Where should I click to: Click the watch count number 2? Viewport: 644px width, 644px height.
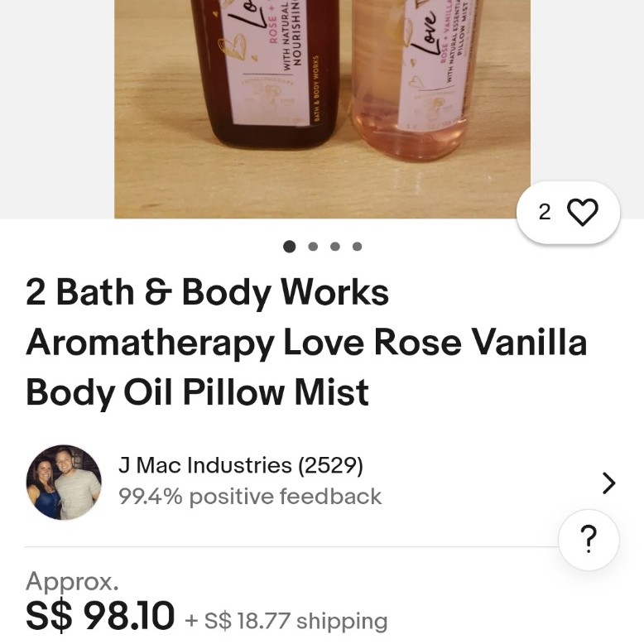pyautogui.click(x=545, y=213)
